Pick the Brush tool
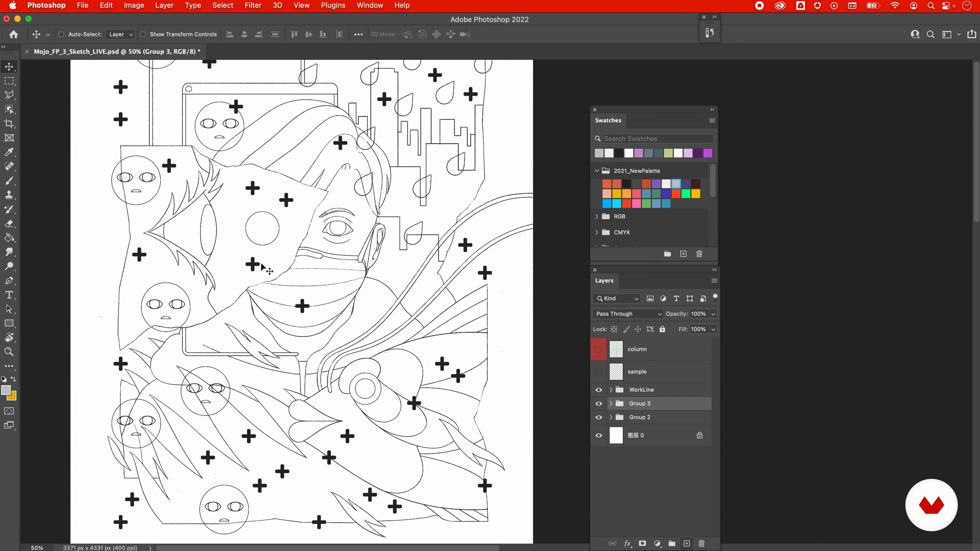Viewport: 980px width, 551px height. pyautogui.click(x=9, y=181)
